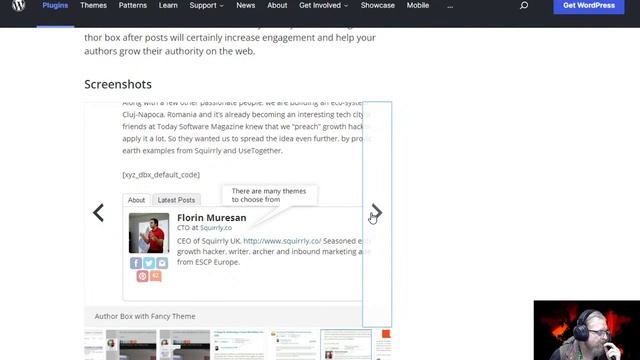
Task: Click the webcam overlay of the streamer
Action: point(587,330)
